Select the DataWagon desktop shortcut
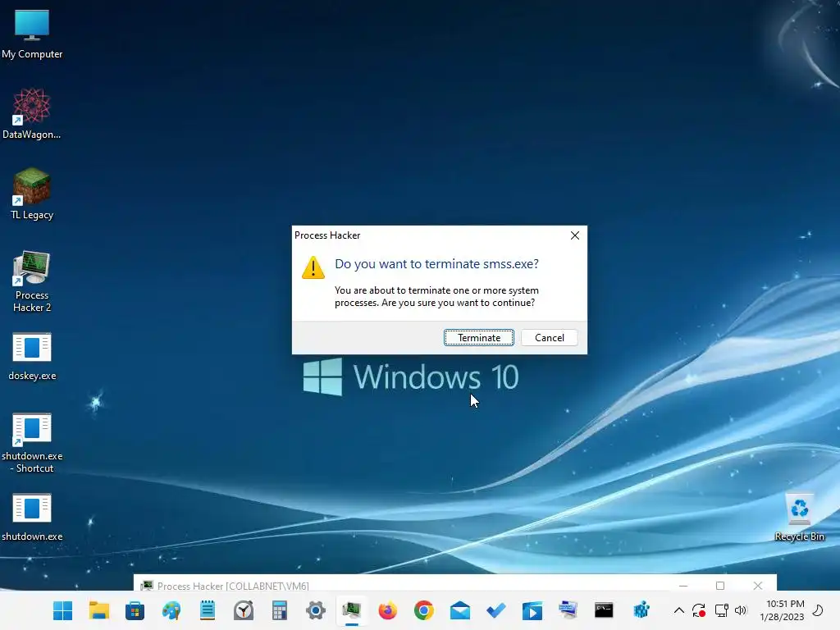840x630 pixels. [32, 113]
